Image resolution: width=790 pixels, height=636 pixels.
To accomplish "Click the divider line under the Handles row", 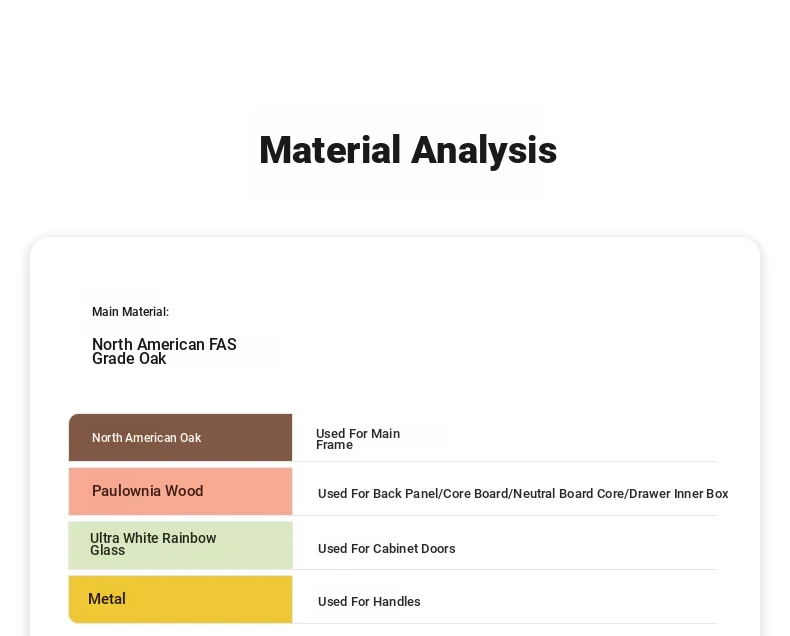I will point(505,623).
